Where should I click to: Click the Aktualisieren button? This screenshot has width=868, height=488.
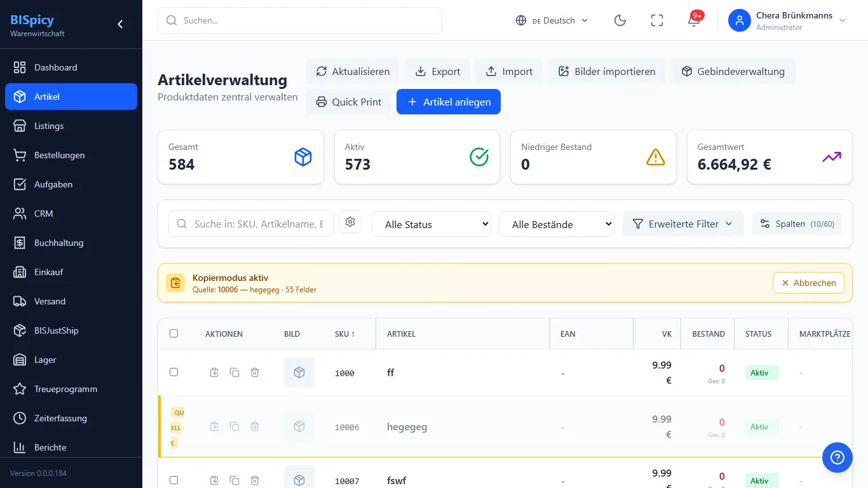point(353,71)
